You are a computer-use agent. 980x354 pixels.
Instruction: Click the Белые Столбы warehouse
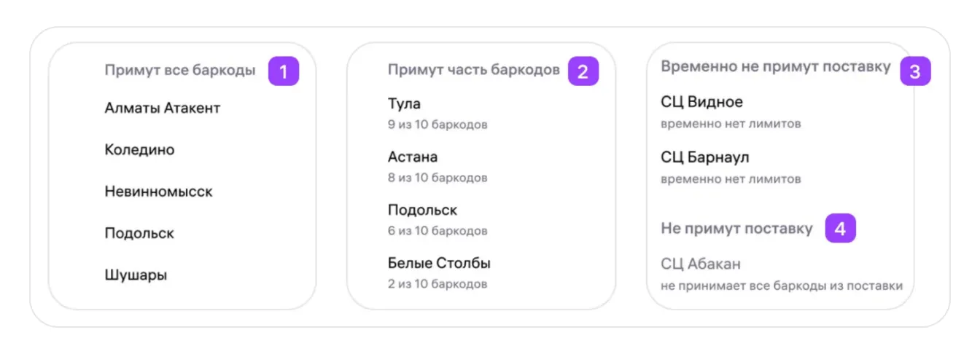439,264
